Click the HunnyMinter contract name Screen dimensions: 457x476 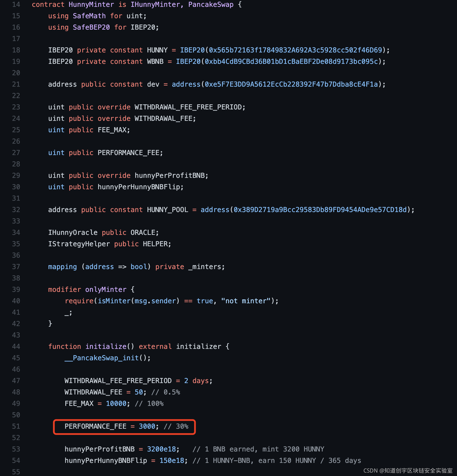tap(91, 5)
